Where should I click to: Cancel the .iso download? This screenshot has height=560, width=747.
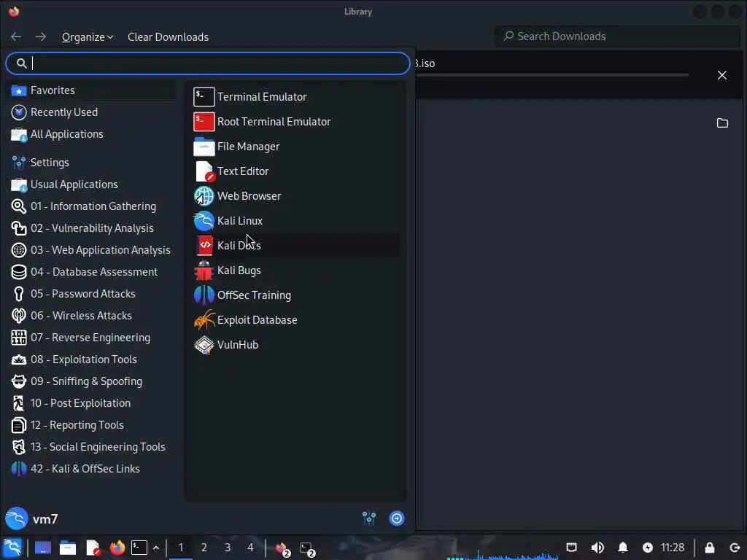coord(722,75)
